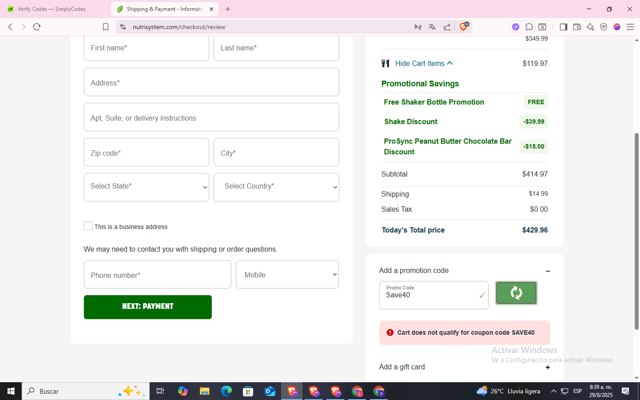Open the Windows Start menu
This screenshot has height=400, width=640.
click(11, 391)
